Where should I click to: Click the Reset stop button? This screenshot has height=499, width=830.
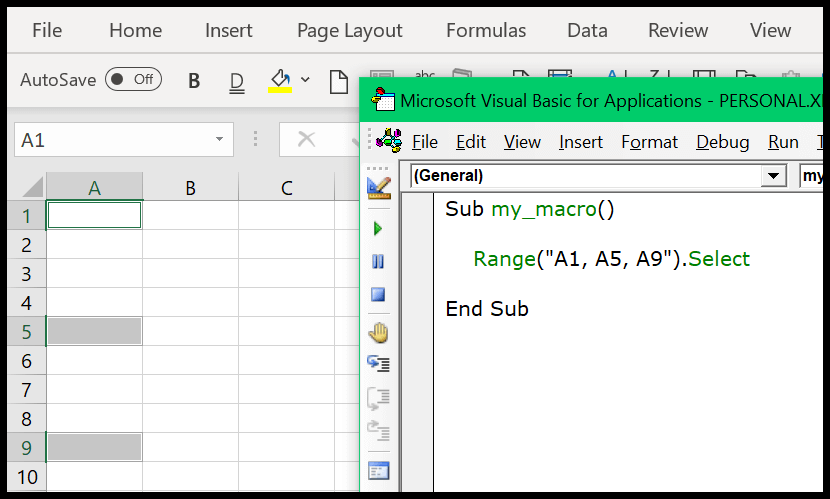point(378,294)
